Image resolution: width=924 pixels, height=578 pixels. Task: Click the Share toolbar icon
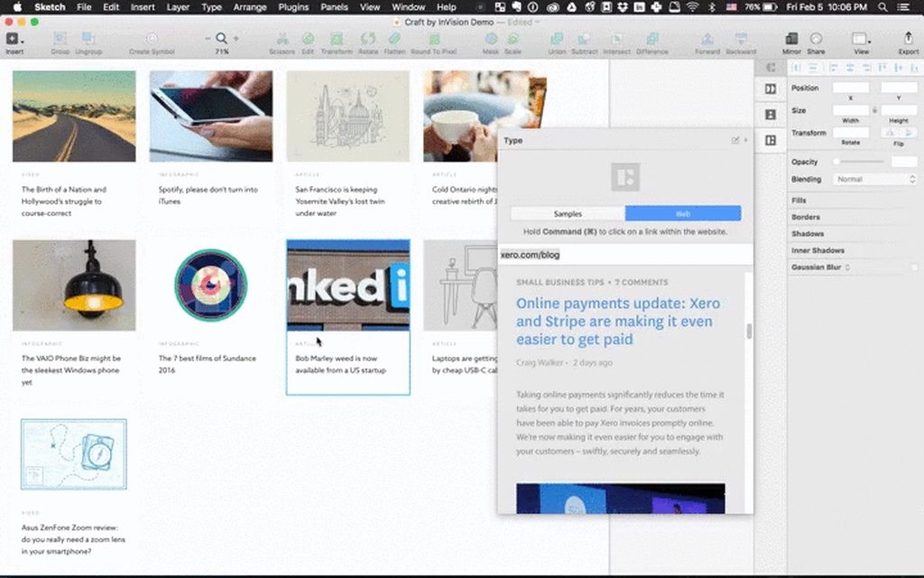click(816, 39)
